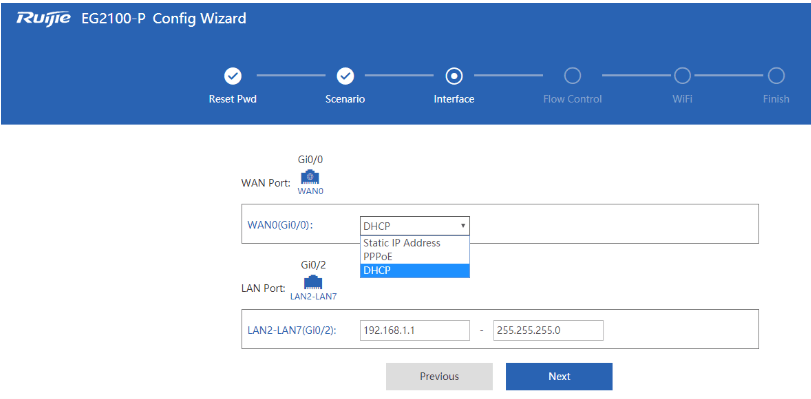The width and height of the screenshot is (811, 399).
Task: Click the EG2100-P Config Wizard title
Action: point(164,19)
